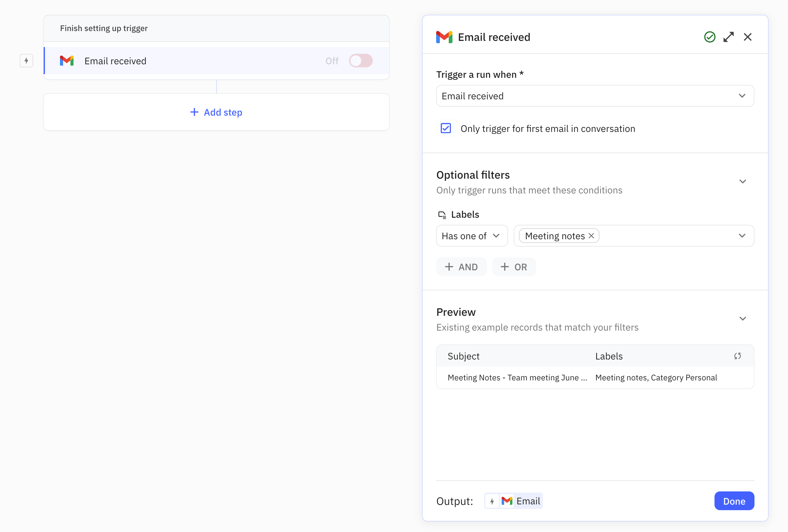Viewport: 788px width, 532px height.
Task: Remove the Meeting notes label chip
Action: pos(591,236)
